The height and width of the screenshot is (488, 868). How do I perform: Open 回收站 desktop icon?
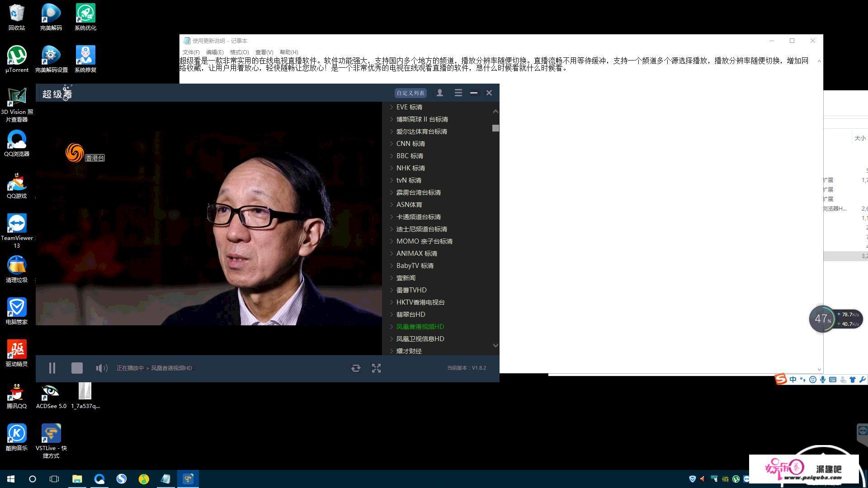[17, 17]
